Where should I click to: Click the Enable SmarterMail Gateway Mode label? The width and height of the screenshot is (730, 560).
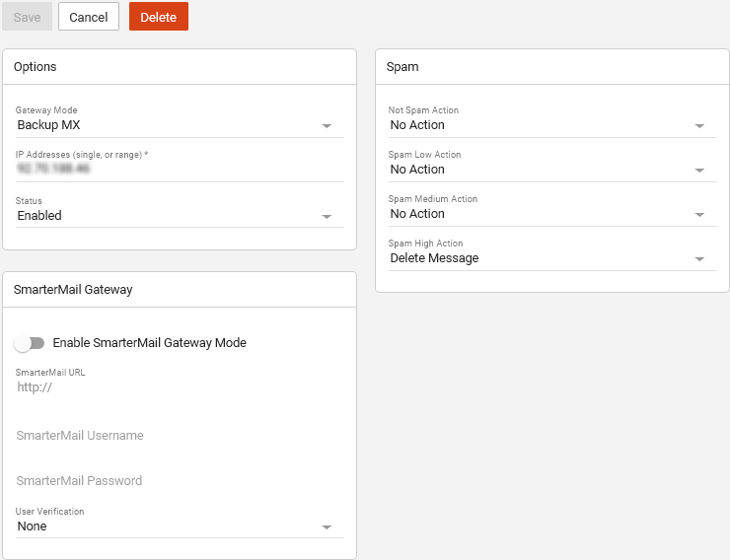coord(149,343)
